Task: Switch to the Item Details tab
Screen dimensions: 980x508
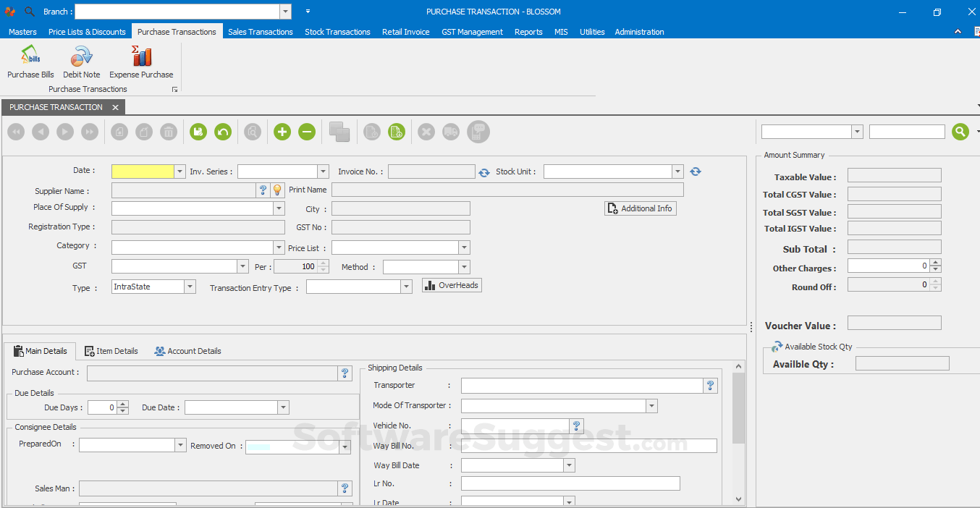Action: (x=111, y=351)
